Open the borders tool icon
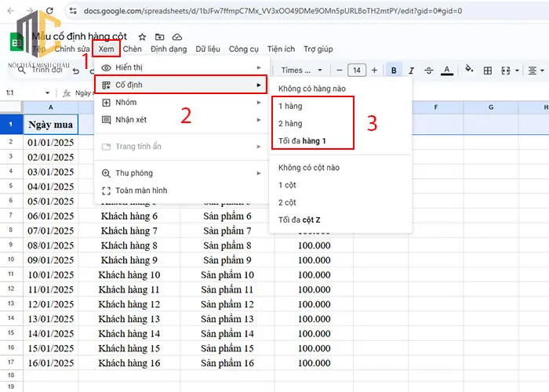549x392 pixels. click(488, 71)
